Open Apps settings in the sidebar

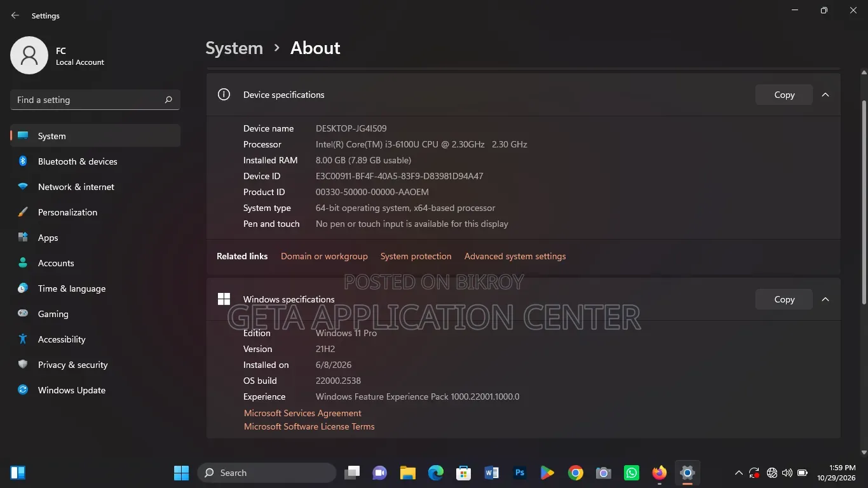[95, 238]
